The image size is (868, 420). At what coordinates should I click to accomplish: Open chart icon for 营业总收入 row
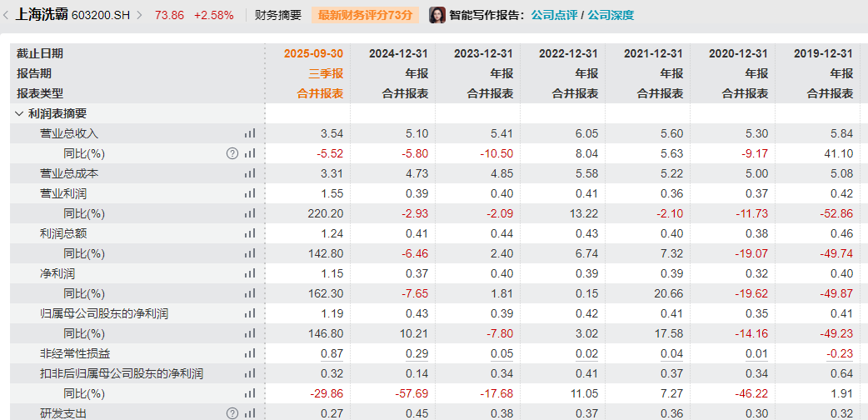[250, 133]
